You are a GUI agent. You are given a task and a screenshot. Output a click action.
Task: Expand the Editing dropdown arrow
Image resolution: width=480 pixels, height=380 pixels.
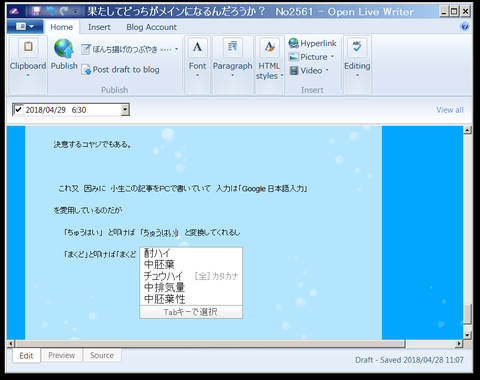[x=357, y=75]
